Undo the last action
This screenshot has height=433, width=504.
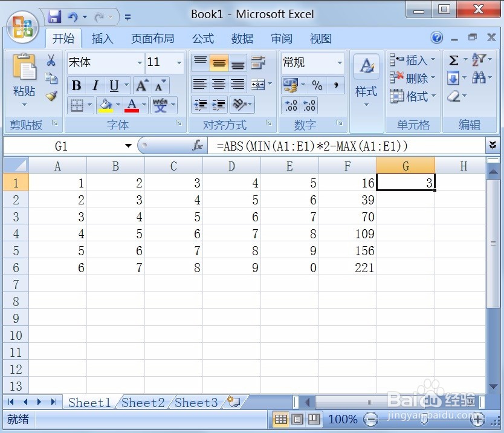(x=73, y=16)
